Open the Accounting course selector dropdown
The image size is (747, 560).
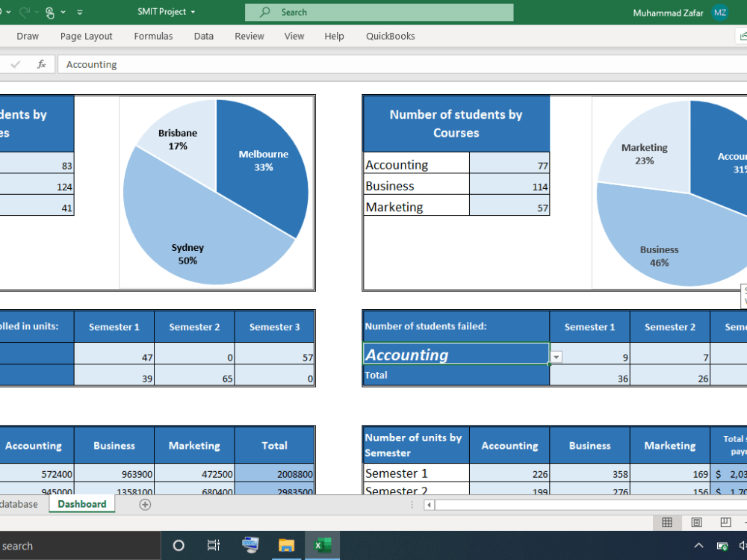point(556,357)
